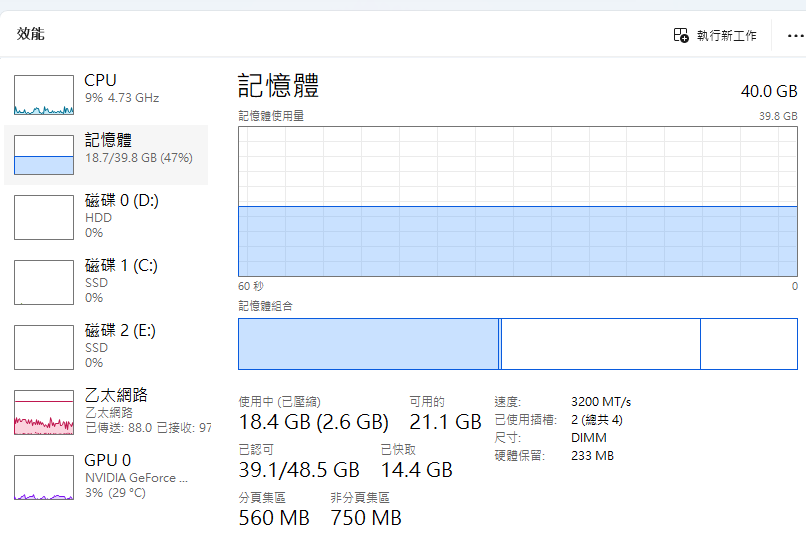
Task: Select the 磁碟 2 (E:) SSD entry
Action: tap(121, 345)
